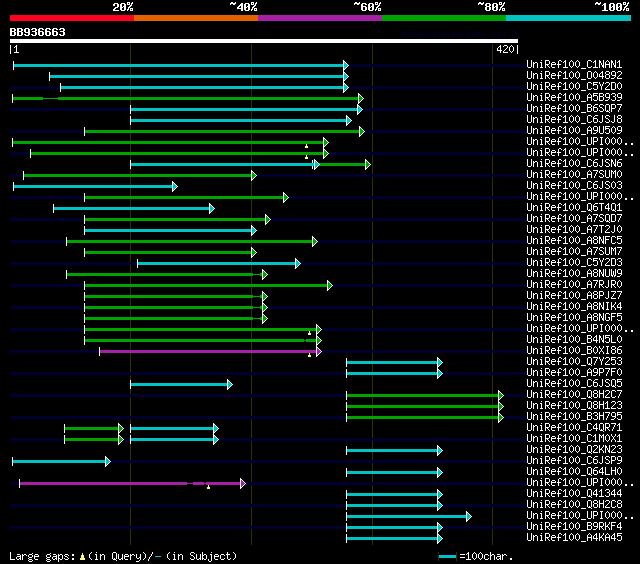This screenshot has height=564, width=640.
Task: Click the UniRef100_C6JSN6 label
Action: click(574, 164)
